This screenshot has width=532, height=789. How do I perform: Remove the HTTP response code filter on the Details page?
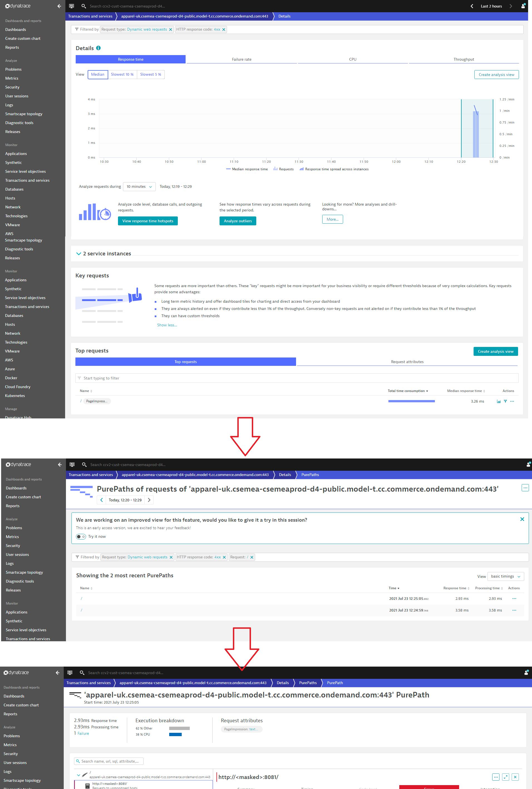click(x=224, y=29)
